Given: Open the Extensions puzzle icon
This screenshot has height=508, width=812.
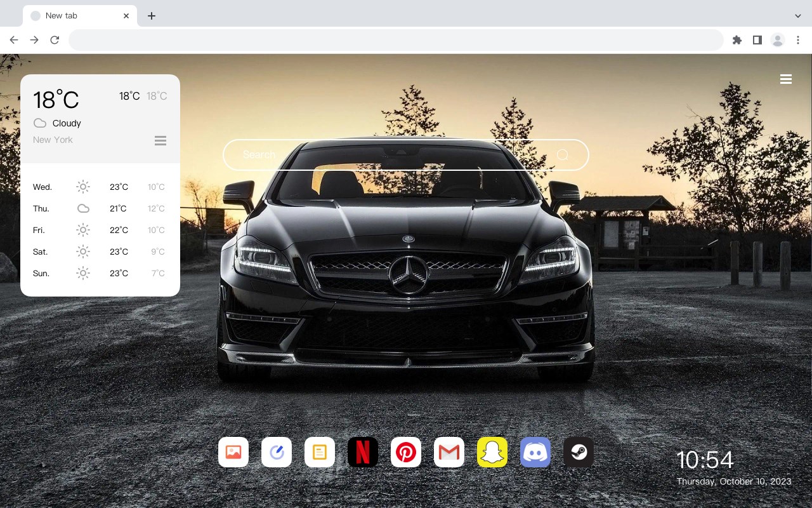Looking at the screenshot, I should click(737, 40).
